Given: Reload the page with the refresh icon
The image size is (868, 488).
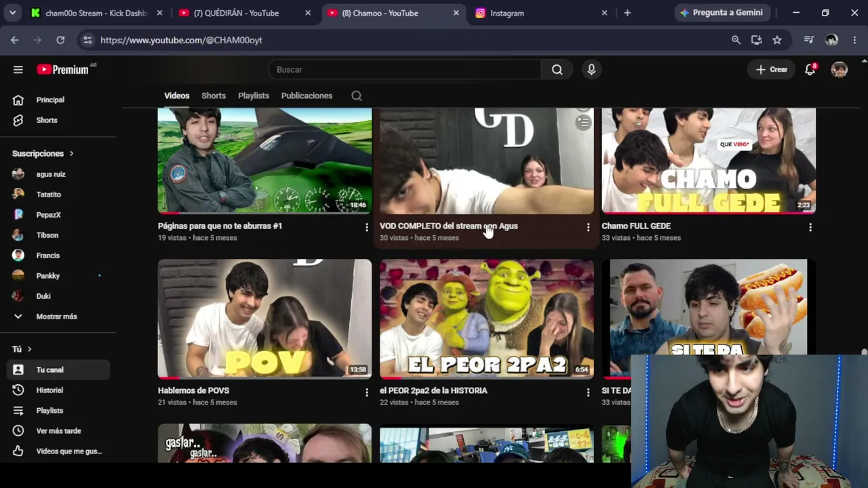Looking at the screenshot, I should [60, 40].
